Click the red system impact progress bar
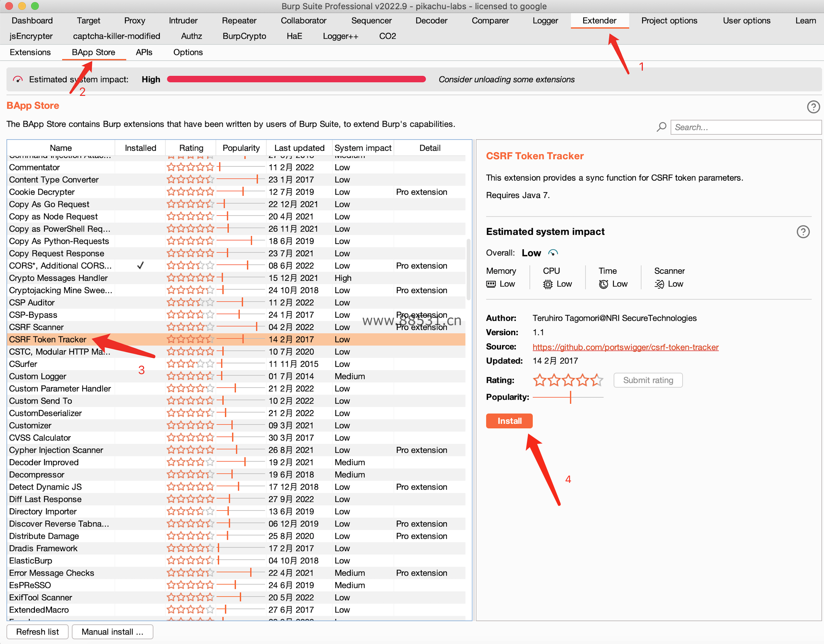 (296, 79)
